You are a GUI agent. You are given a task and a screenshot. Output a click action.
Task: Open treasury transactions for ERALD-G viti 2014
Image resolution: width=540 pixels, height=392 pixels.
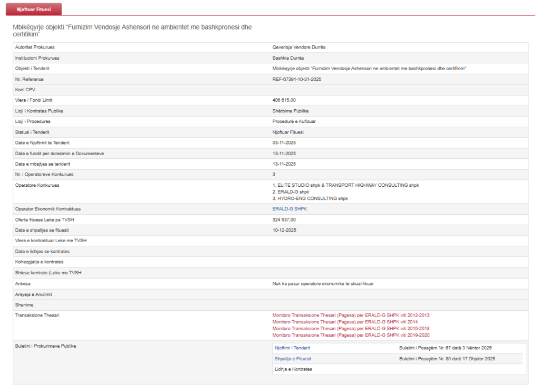click(345, 322)
